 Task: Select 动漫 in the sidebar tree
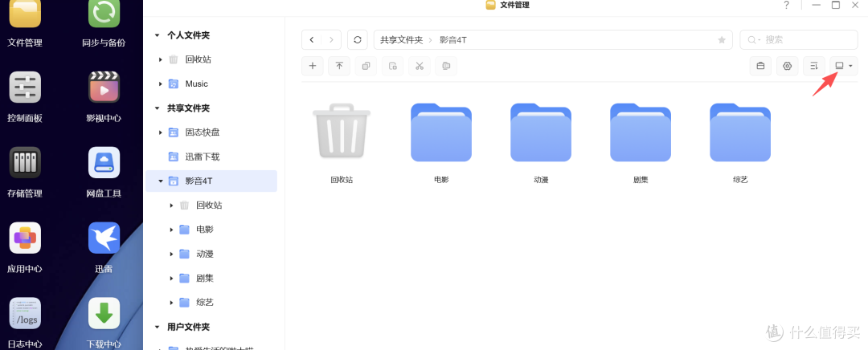click(x=205, y=254)
